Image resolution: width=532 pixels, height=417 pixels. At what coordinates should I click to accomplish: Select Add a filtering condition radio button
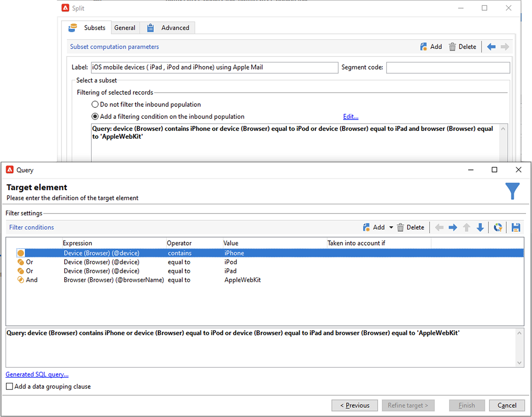[95, 117]
